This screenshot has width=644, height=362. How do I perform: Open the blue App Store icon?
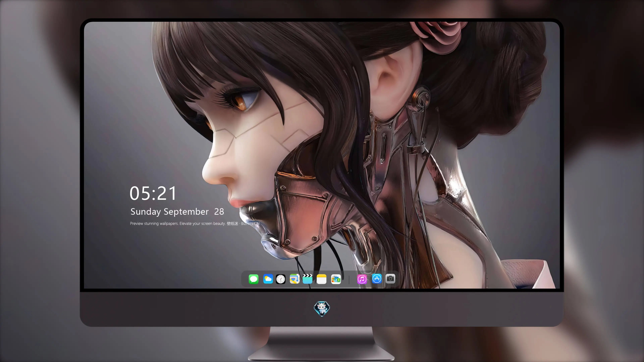pos(377,279)
